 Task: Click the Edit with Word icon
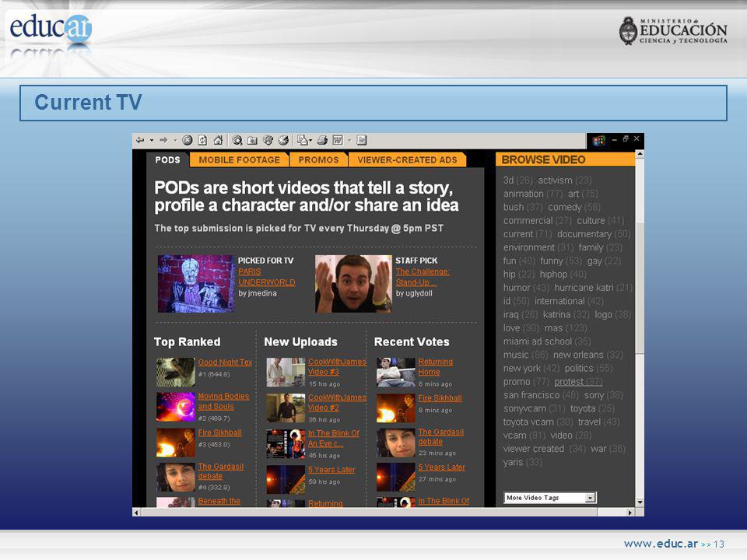coord(338,140)
